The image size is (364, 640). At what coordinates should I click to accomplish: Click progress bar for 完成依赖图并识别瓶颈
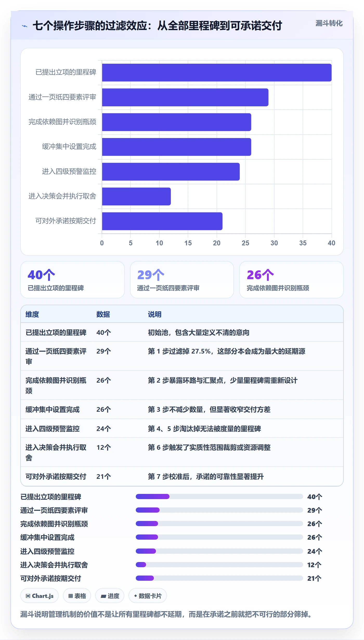219,524
